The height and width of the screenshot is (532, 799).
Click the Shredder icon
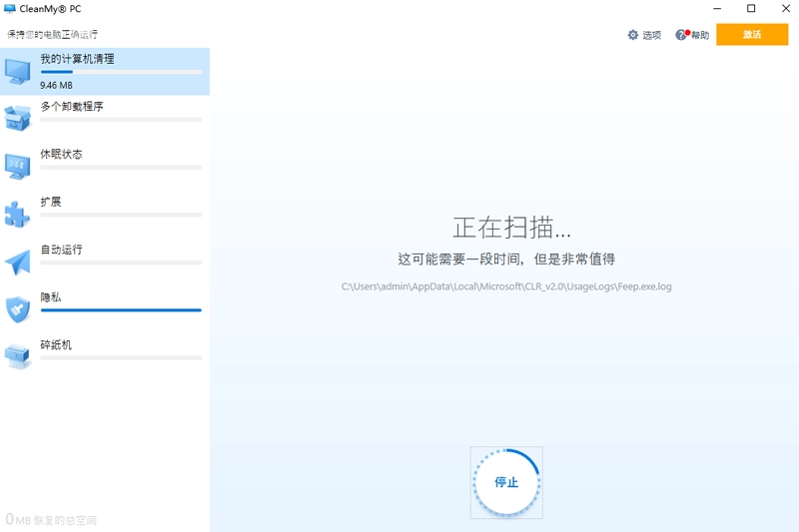tap(18, 357)
